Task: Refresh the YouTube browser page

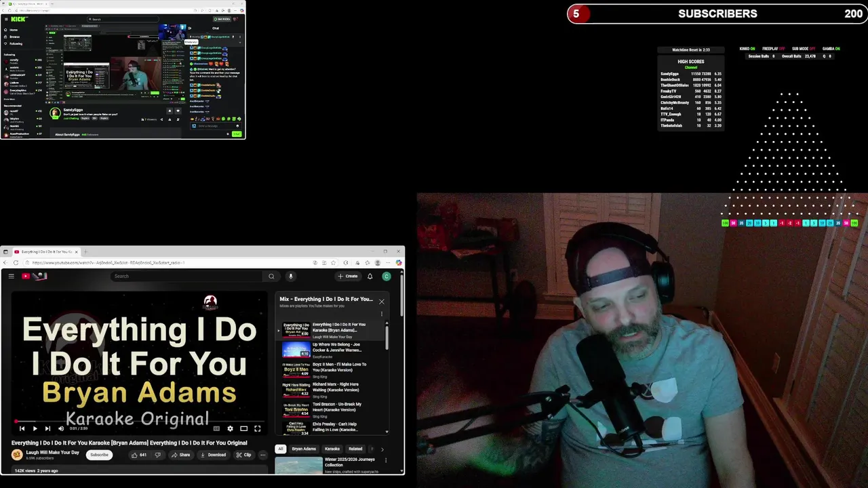Action: [16, 262]
